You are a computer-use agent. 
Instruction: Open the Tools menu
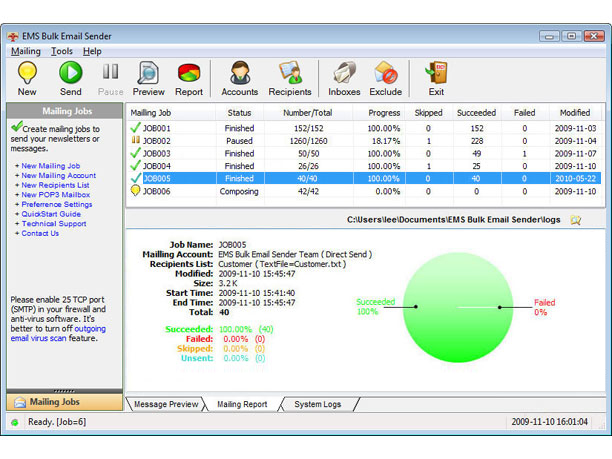click(x=62, y=51)
